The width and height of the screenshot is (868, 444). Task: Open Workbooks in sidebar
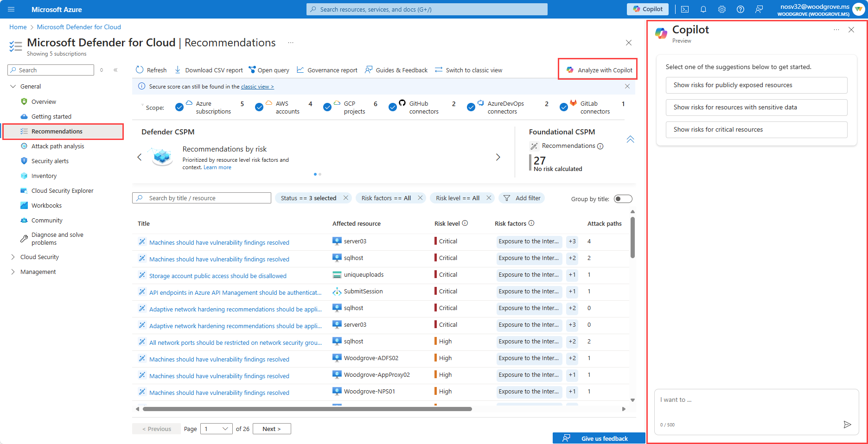tap(46, 205)
